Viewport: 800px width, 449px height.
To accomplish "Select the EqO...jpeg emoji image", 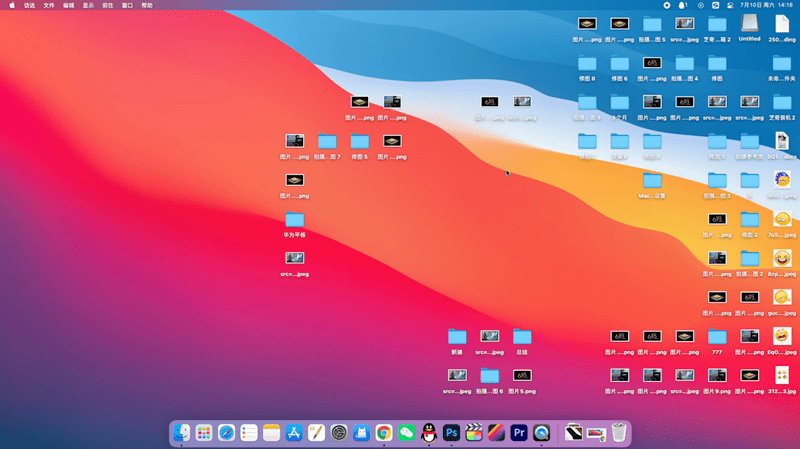I will coord(782,341).
